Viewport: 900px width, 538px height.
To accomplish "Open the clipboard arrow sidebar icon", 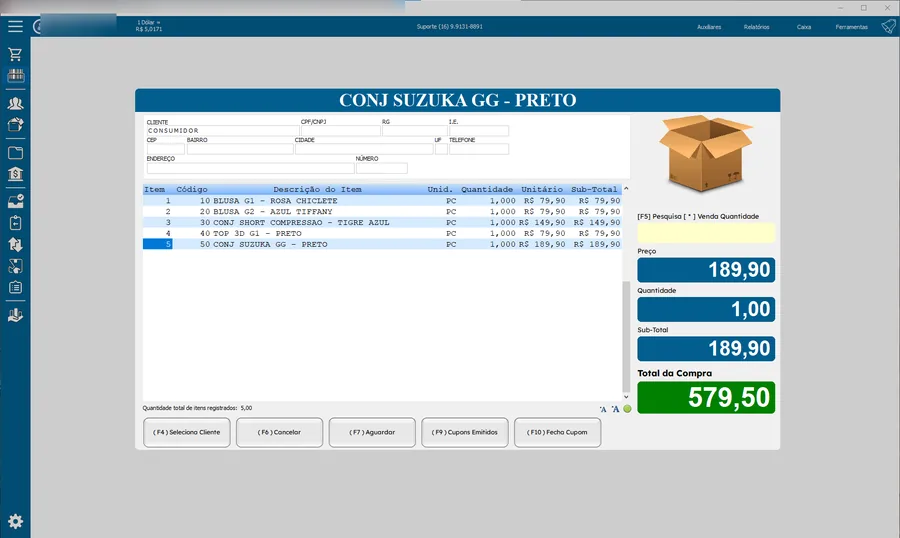I will (15, 223).
